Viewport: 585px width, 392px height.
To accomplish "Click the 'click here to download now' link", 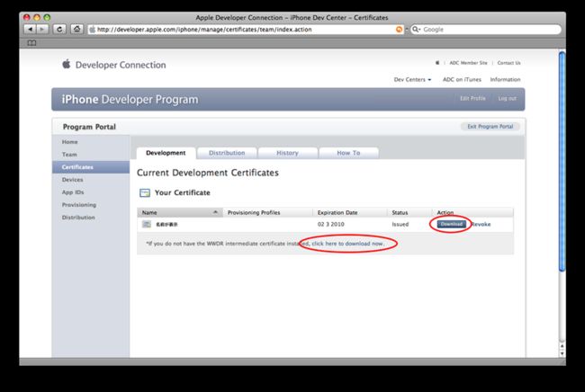I will [x=347, y=244].
